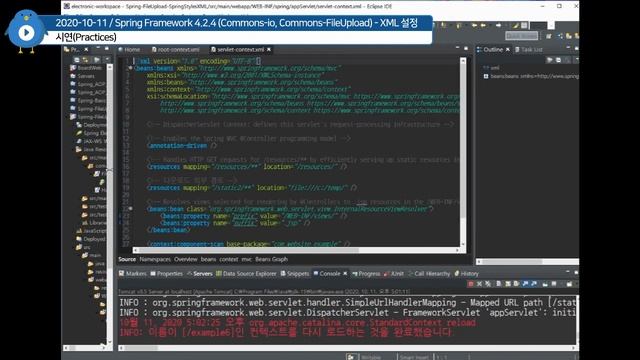Open the Markers view tab

(x=133, y=273)
